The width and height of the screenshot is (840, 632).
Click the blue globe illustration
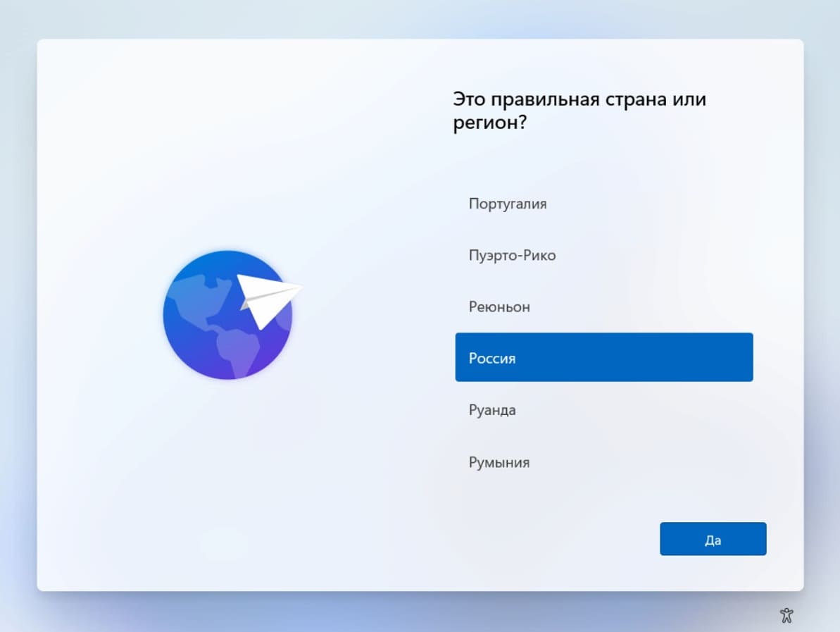227,315
